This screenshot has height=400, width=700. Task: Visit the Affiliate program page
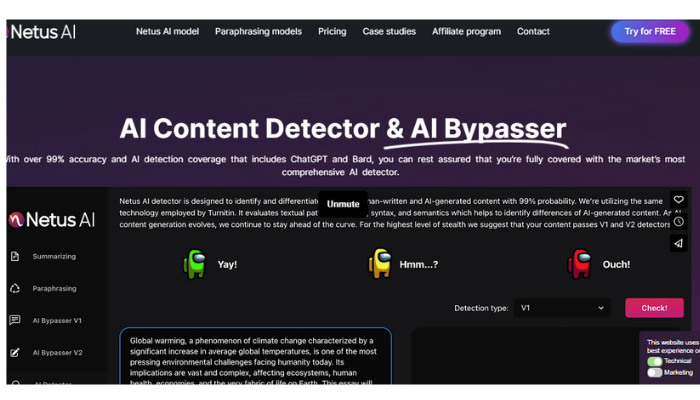(x=466, y=32)
